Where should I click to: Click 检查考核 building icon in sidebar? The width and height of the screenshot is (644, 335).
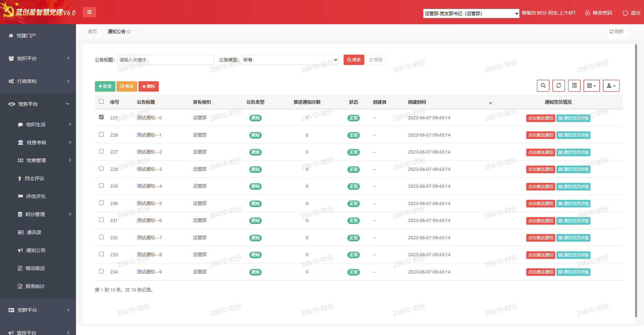tap(21, 142)
